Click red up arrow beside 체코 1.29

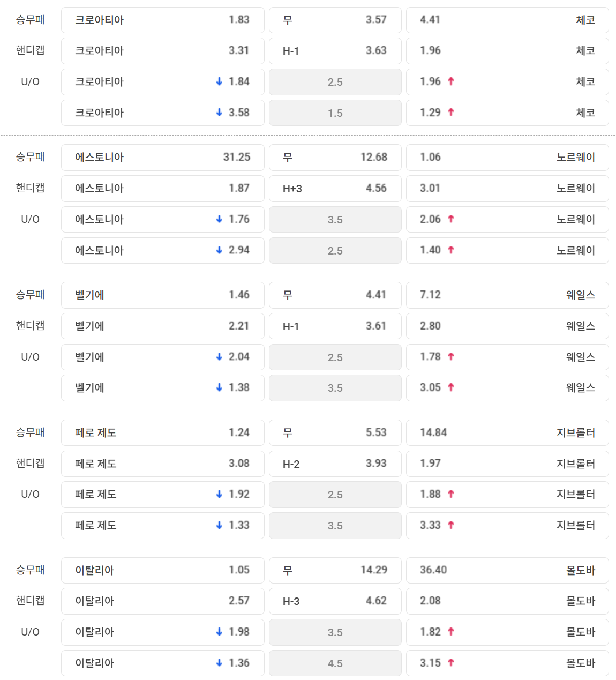click(451, 113)
